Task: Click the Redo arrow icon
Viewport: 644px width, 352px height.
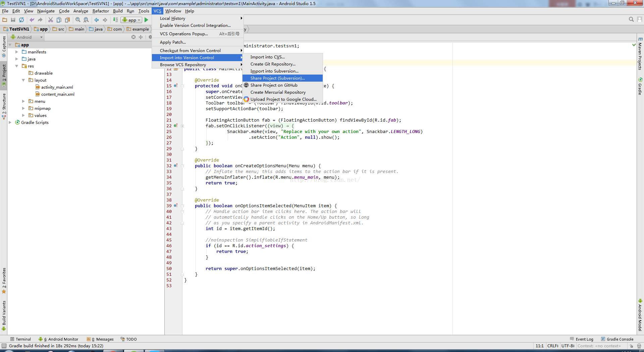Action: pyautogui.click(x=40, y=20)
